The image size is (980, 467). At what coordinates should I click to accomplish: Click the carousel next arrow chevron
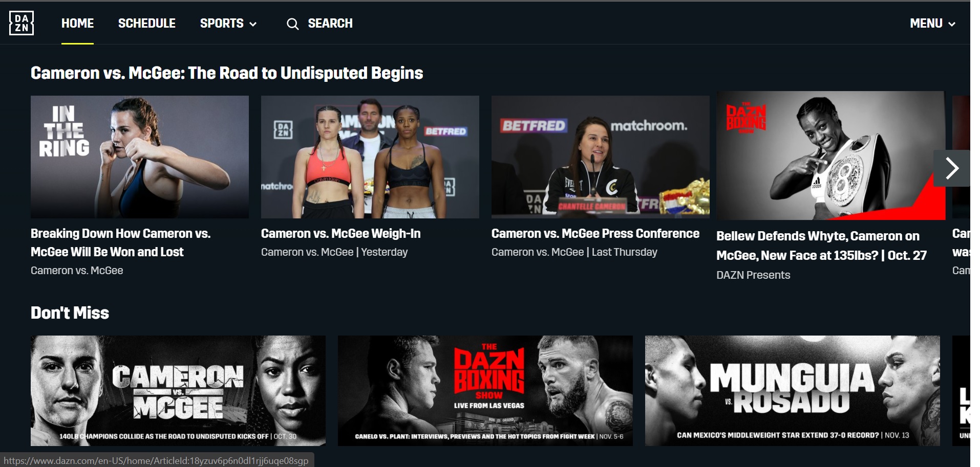(x=952, y=168)
